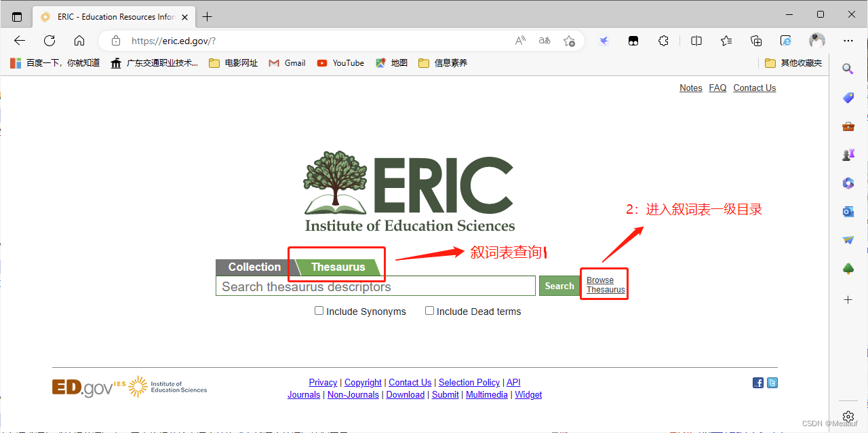Expand 电影网址 bookmark folder
This screenshot has width=868, height=433.
point(233,63)
